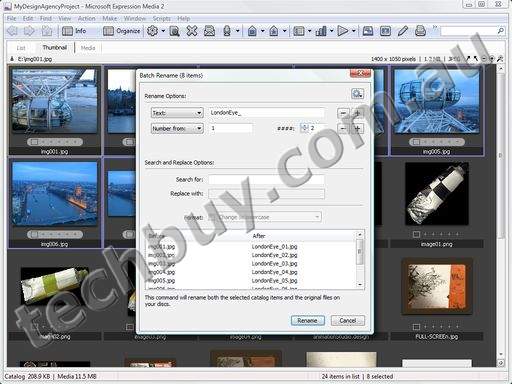Open dropdown arrow beside list-layout icon
The image size is (512, 384).
[309, 31]
